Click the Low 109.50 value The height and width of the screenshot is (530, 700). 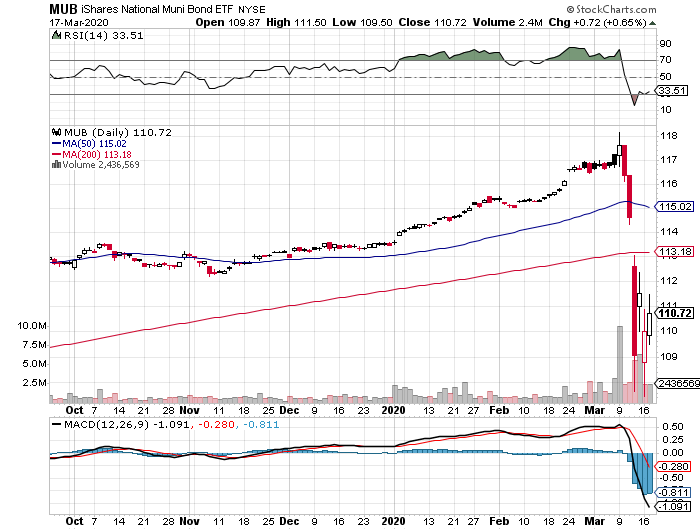(362, 22)
